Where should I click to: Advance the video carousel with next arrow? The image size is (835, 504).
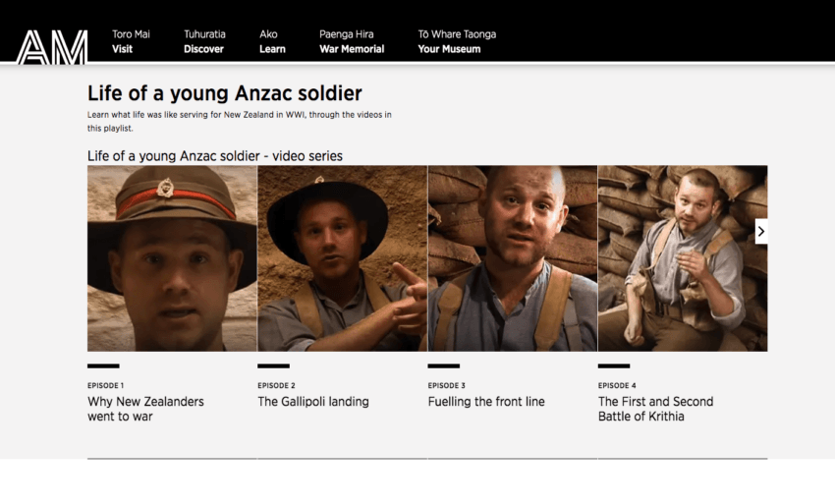[760, 232]
